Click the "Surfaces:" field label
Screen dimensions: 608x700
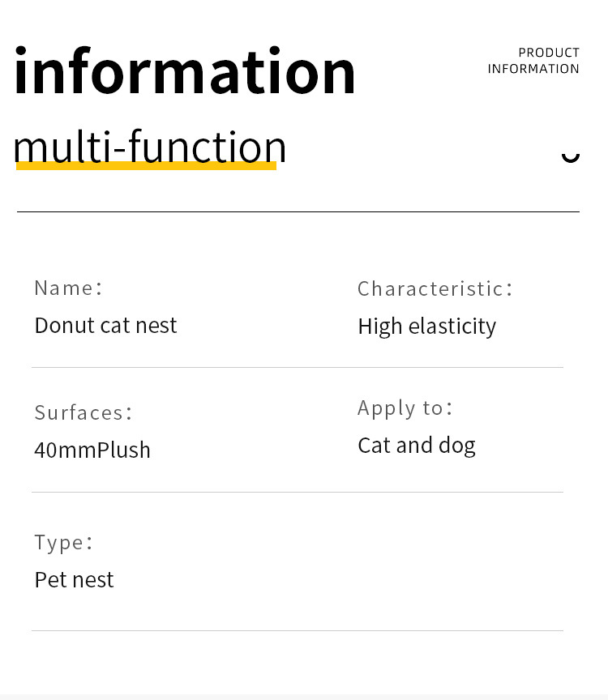click(83, 412)
